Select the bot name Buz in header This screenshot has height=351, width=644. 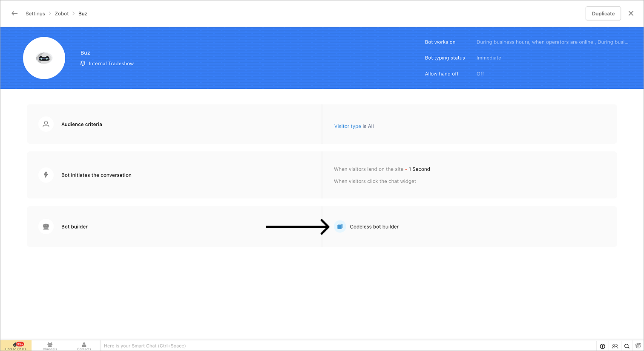(85, 53)
